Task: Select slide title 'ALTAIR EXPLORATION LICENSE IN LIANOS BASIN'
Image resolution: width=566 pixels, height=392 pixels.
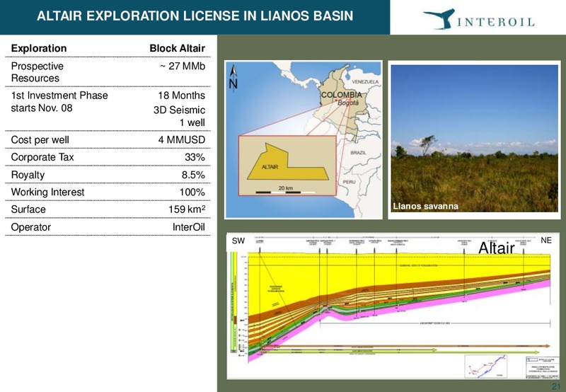Action: click(195, 16)
